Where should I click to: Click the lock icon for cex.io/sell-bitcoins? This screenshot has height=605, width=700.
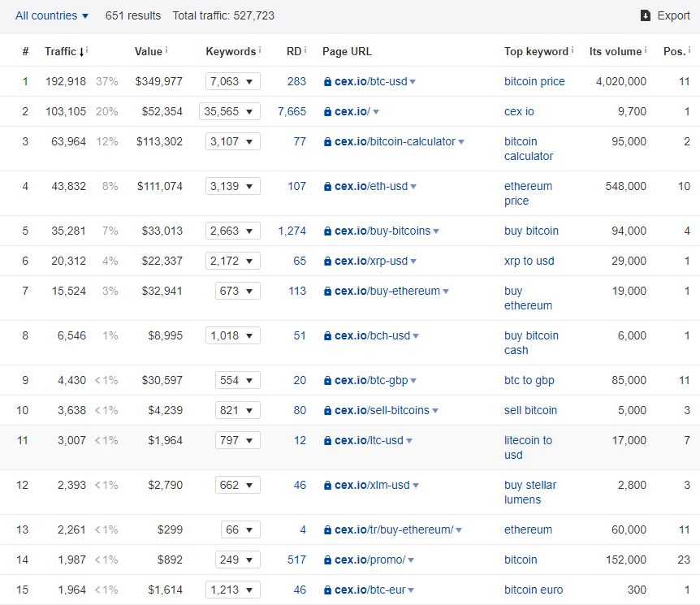328,410
